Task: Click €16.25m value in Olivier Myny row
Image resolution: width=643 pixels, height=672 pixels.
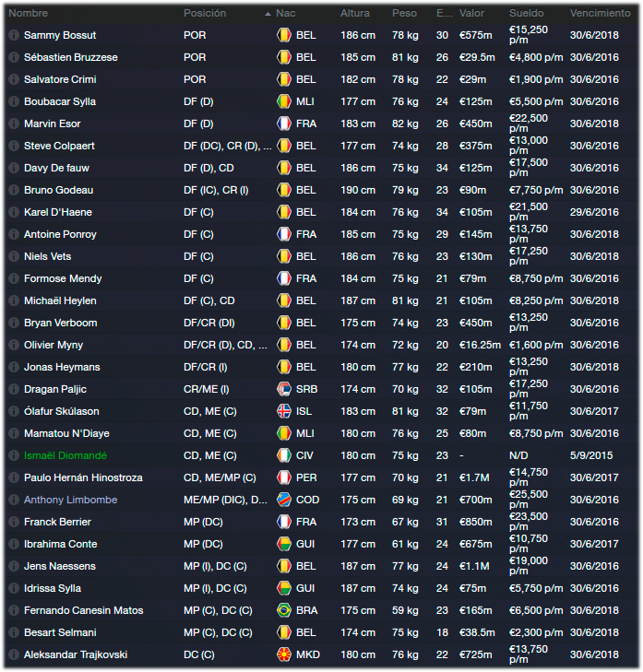Action: coord(480,345)
